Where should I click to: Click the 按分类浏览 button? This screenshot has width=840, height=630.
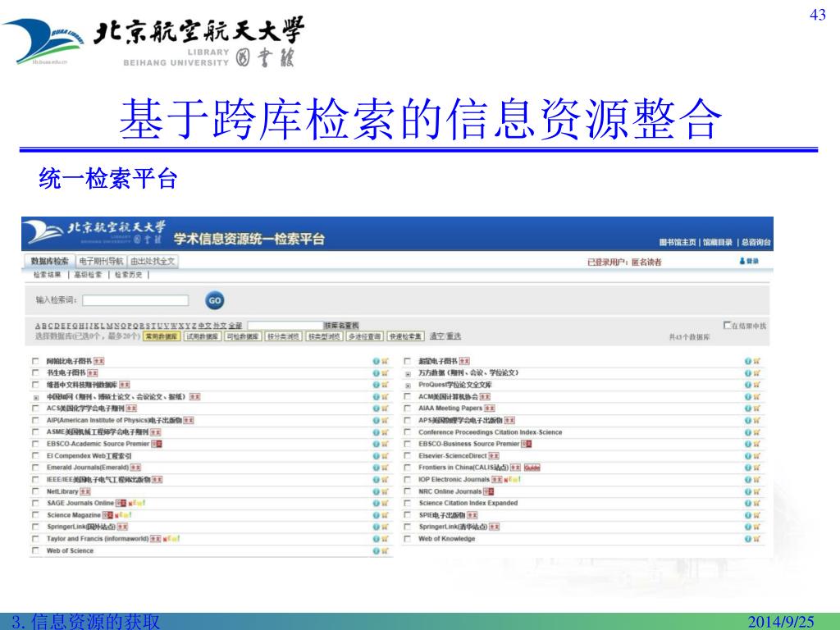click(x=283, y=336)
